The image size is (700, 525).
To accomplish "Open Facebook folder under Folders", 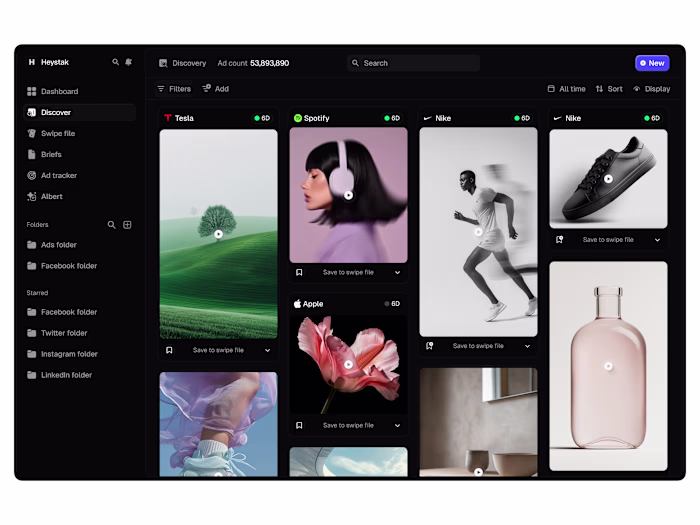I will click(79, 266).
